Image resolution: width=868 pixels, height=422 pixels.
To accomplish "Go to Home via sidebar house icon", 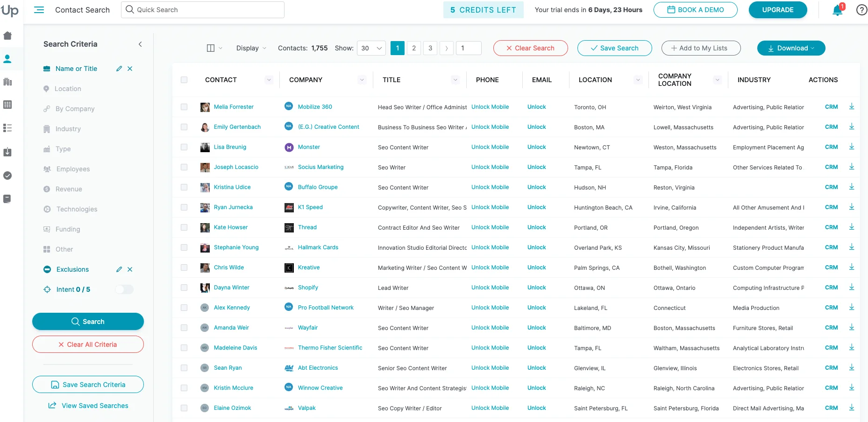I will (7, 35).
